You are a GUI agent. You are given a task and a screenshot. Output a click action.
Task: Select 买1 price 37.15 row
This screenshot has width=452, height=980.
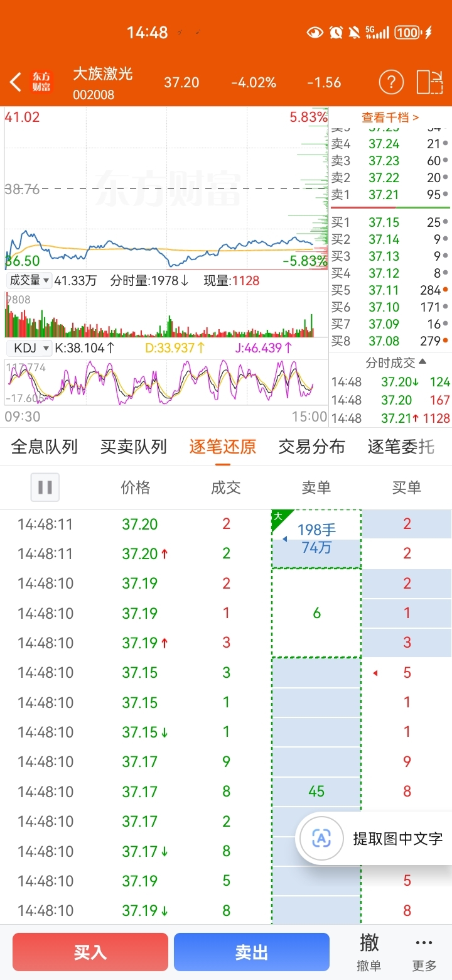tap(390, 222)
